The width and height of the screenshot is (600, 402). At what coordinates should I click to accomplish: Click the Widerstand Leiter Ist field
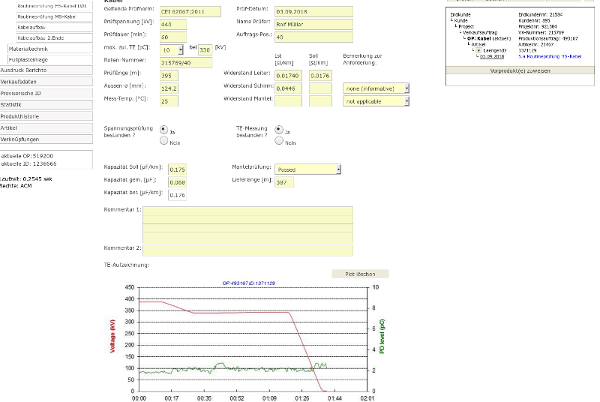[288, 76]
